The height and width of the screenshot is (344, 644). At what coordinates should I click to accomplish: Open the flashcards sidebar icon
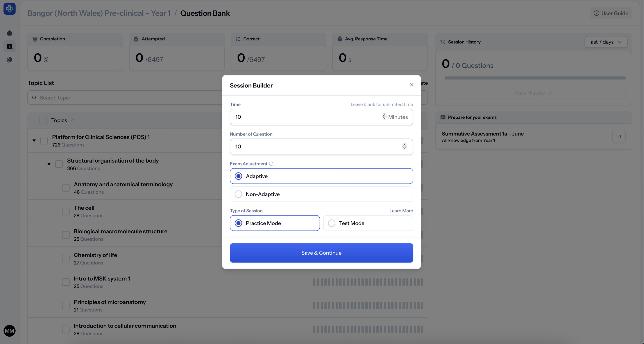tap(9, 60)
